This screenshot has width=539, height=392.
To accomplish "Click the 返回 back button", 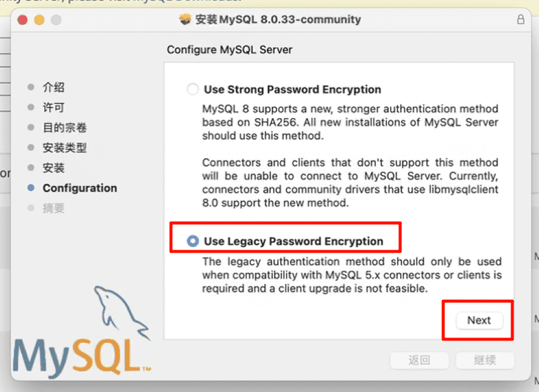I will tap(420, 360).
